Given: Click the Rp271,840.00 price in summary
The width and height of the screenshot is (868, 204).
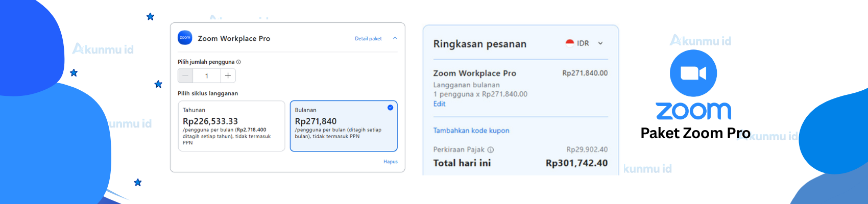Looking at the screenshot, I should [x=585, y=73].
